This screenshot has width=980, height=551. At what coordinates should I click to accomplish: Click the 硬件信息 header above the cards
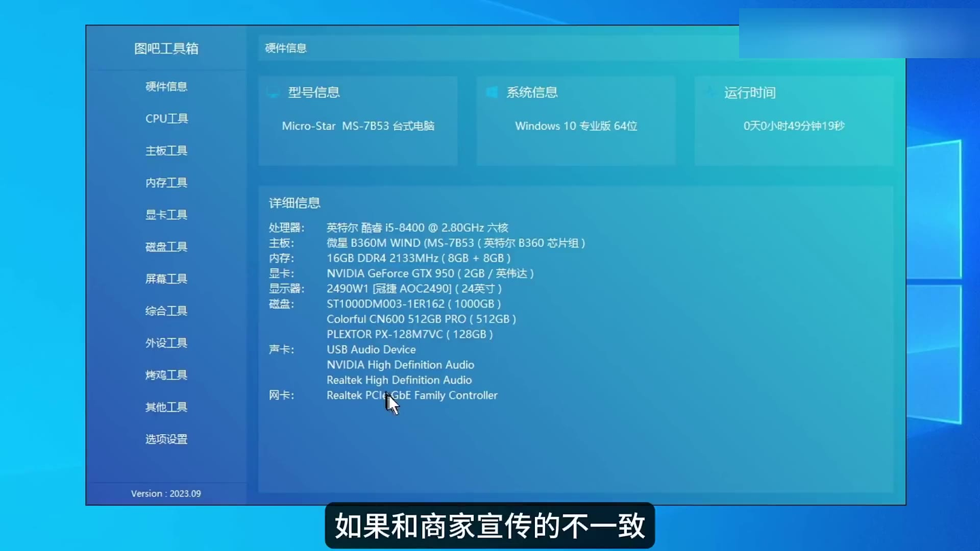point(286,48)
